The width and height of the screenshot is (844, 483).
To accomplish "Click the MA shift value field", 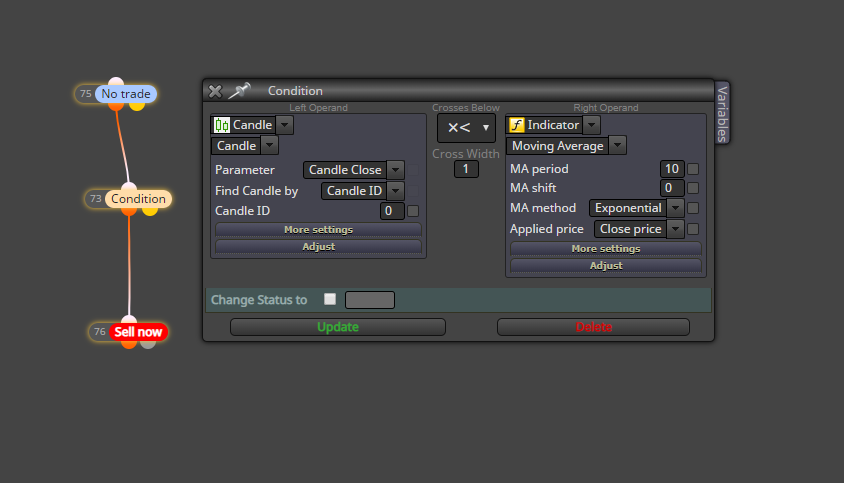I will pyautogui.click(x=672, y=188).
